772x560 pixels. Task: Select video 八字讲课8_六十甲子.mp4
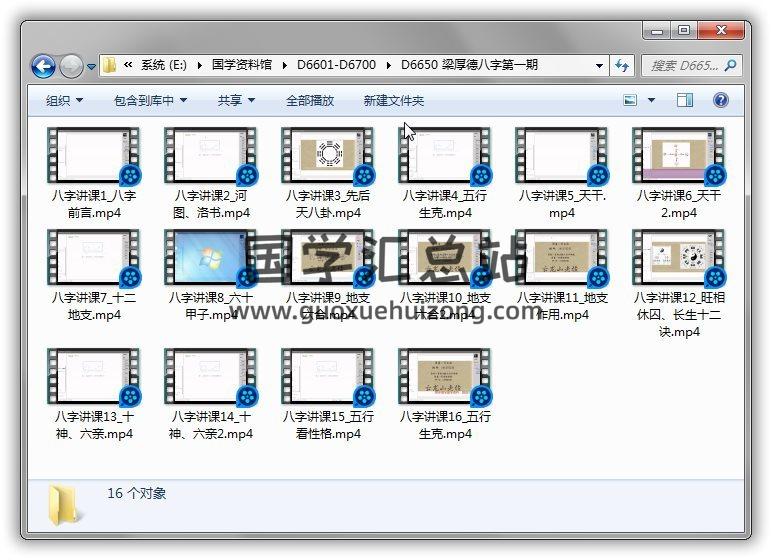(211, 275)
